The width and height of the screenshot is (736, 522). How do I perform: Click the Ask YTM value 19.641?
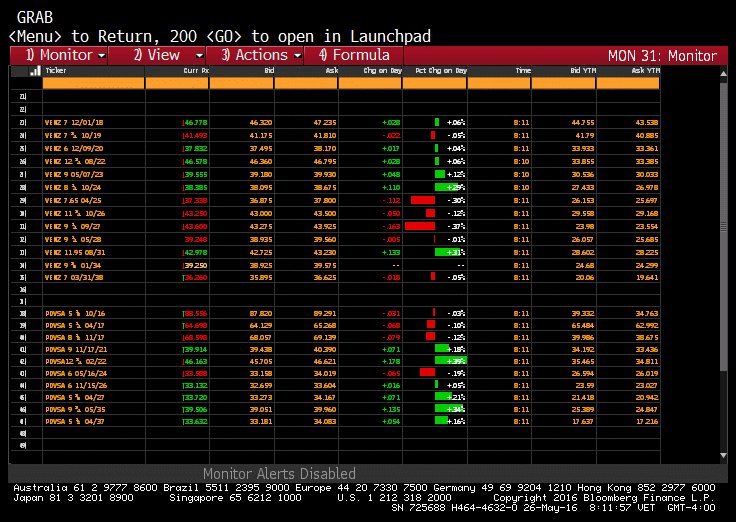click(x=647, y=277)
